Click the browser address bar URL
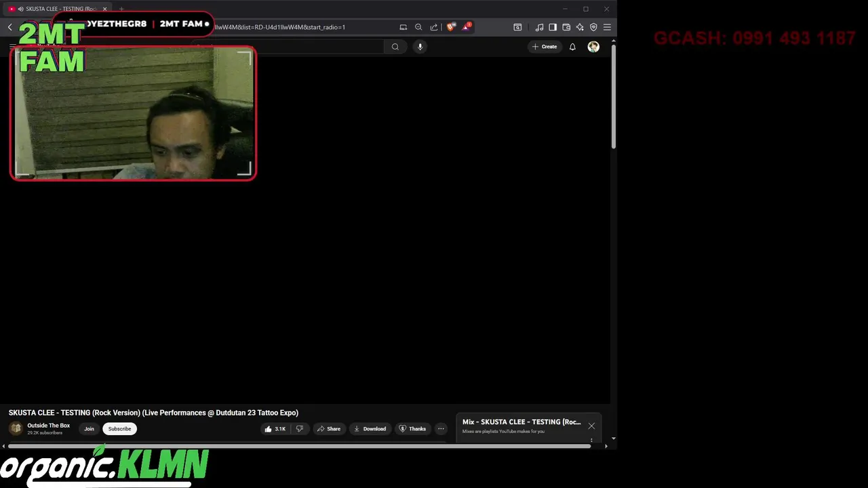Screen dimensions: 868x488 click(279, 27)
